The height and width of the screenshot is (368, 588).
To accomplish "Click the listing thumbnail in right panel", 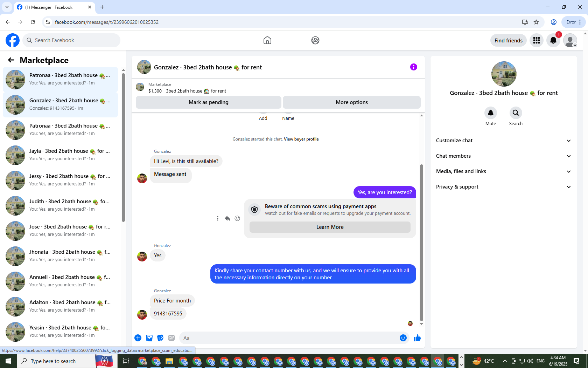I will point(504,74).
